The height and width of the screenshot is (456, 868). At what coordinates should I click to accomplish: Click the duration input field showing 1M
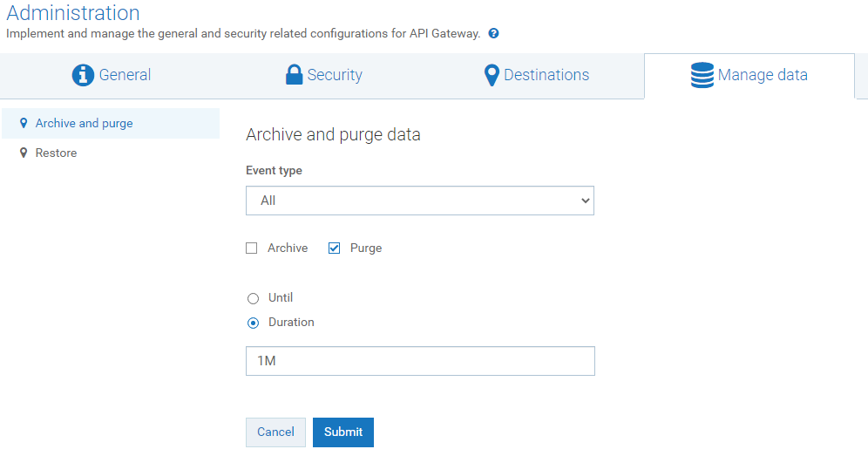pyautogui.click(x=419, y=361)
